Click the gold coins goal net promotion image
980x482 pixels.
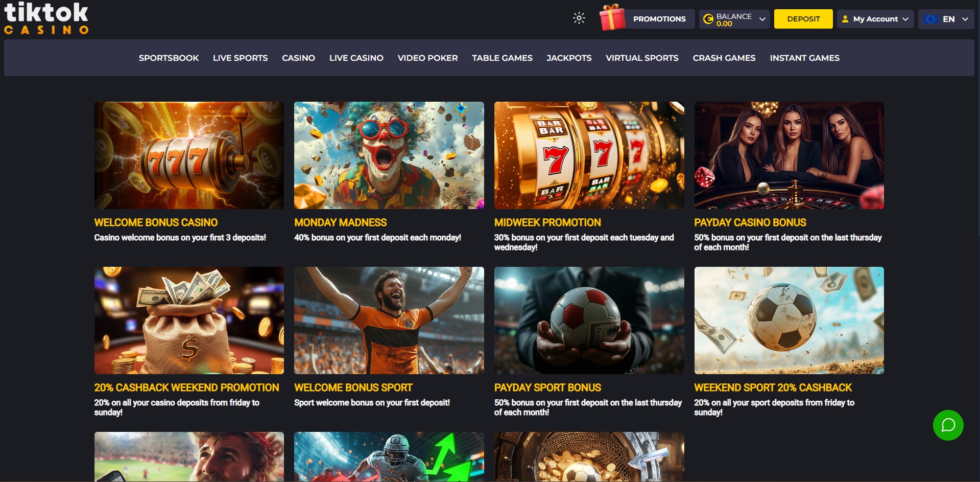click(589, 456)
